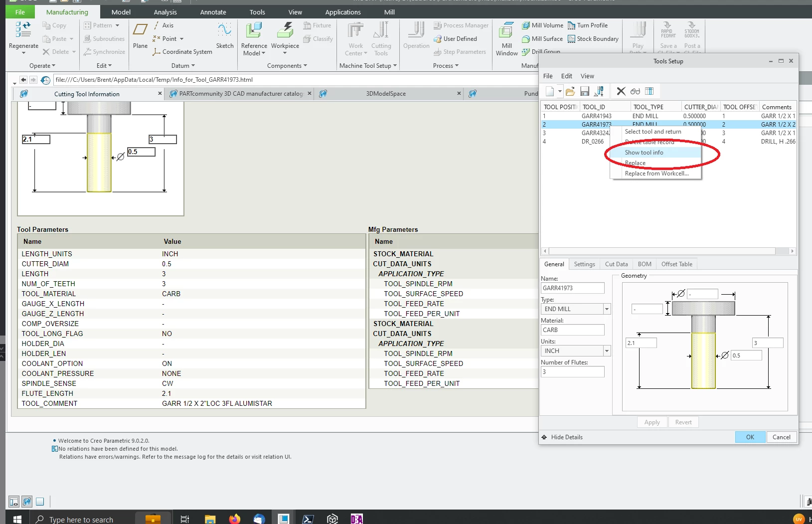Click User Defined in the Process group
The height and width of the screenshot is (524, 812).
[x=456, y=39]
